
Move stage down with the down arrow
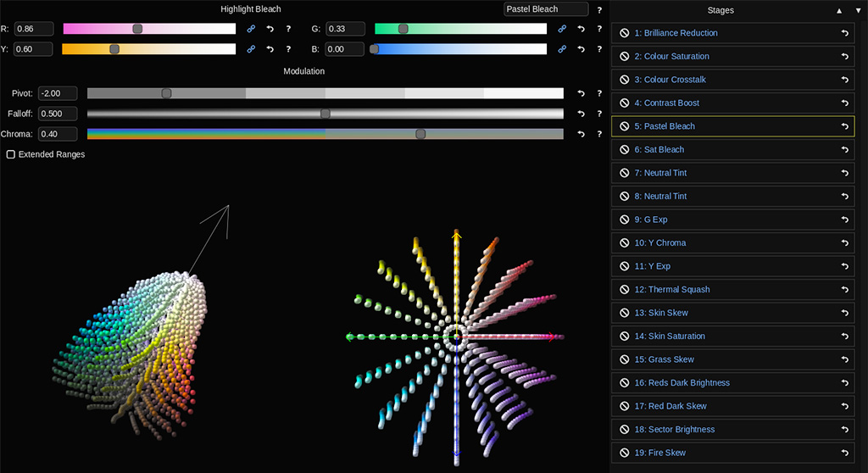(858, 10)
